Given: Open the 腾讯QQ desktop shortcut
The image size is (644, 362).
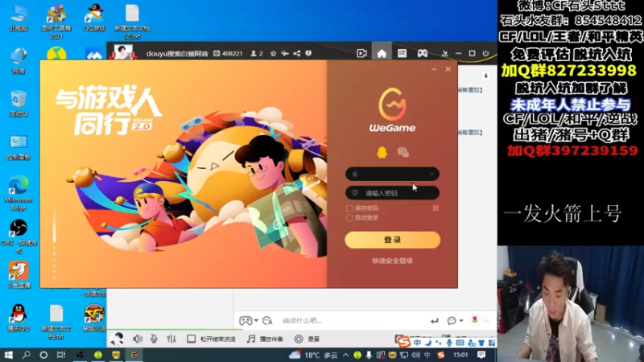Looking at the screenshot, I should pos(18,318).
